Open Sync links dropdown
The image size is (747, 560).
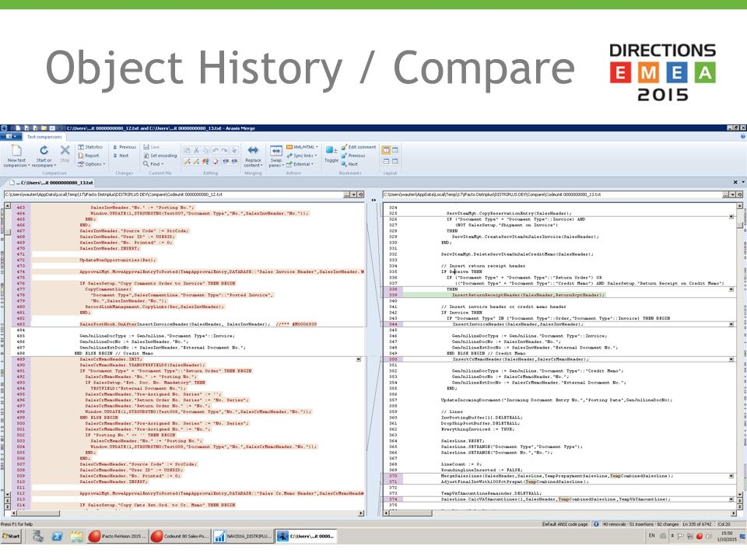click(x=302, y=156)
